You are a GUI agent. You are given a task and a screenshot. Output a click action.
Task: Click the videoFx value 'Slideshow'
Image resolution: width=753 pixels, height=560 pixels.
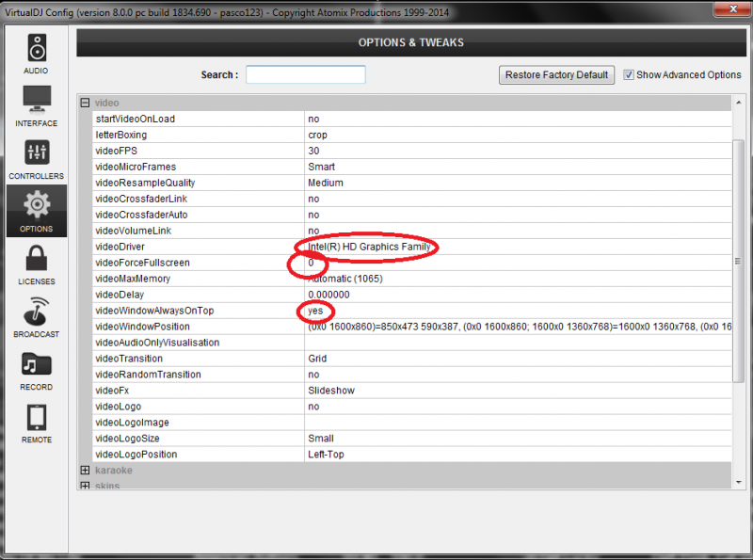pos(331,391)
